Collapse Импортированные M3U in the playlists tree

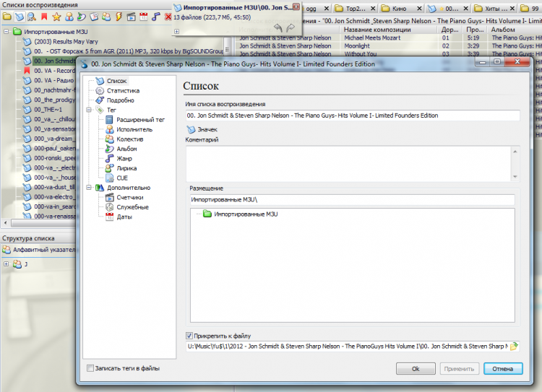7,32
